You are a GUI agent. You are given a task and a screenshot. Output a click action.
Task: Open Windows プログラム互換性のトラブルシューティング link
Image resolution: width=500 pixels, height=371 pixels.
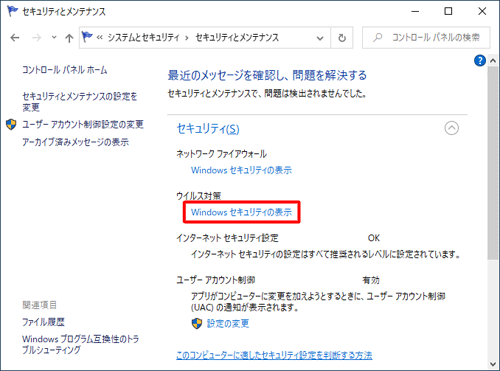pos(80,344)
